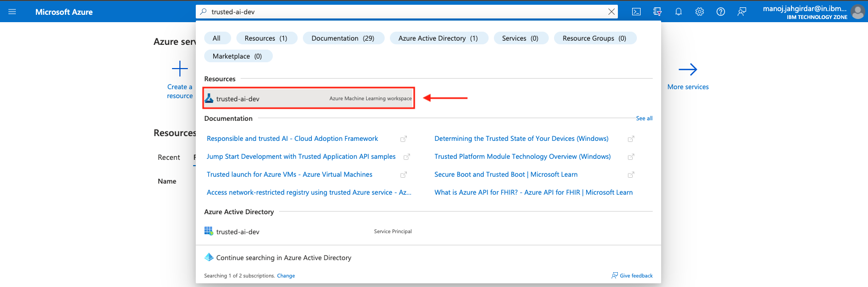Click Create a resource label
Image resolution: width=868 pixels, height=287 pixels.
pyautogui.click(x=180, y=91)
